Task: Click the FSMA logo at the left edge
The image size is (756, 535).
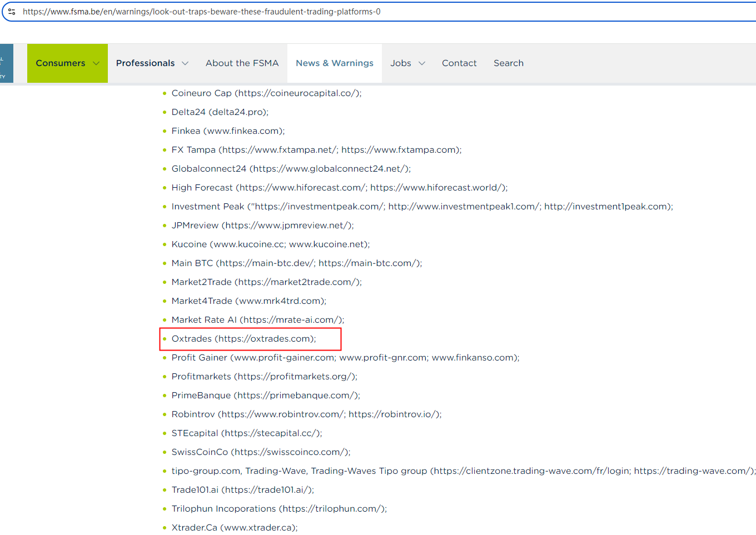Action: 6,63
